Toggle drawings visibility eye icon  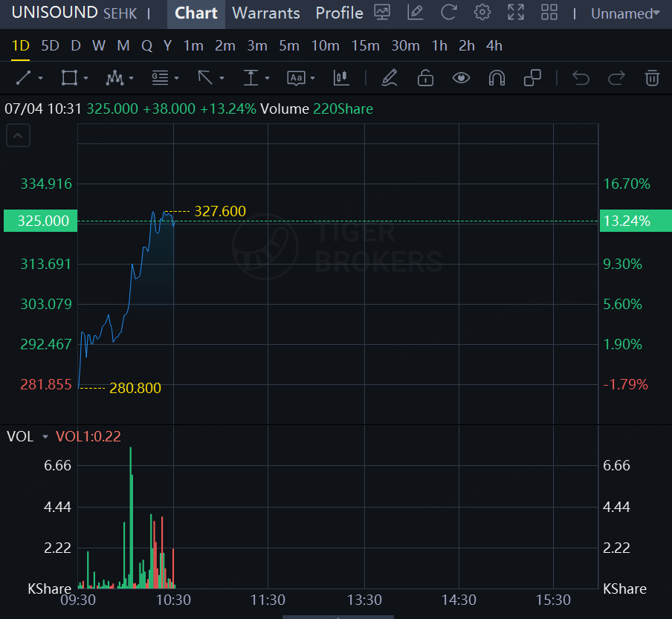pyautogui.click(x=461, y=77)
